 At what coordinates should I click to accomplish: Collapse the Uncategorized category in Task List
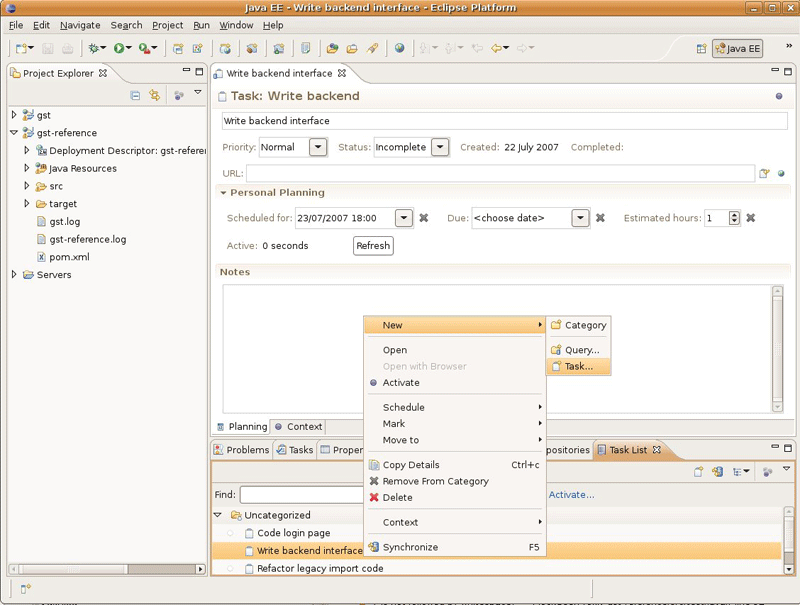click(218, 515)
